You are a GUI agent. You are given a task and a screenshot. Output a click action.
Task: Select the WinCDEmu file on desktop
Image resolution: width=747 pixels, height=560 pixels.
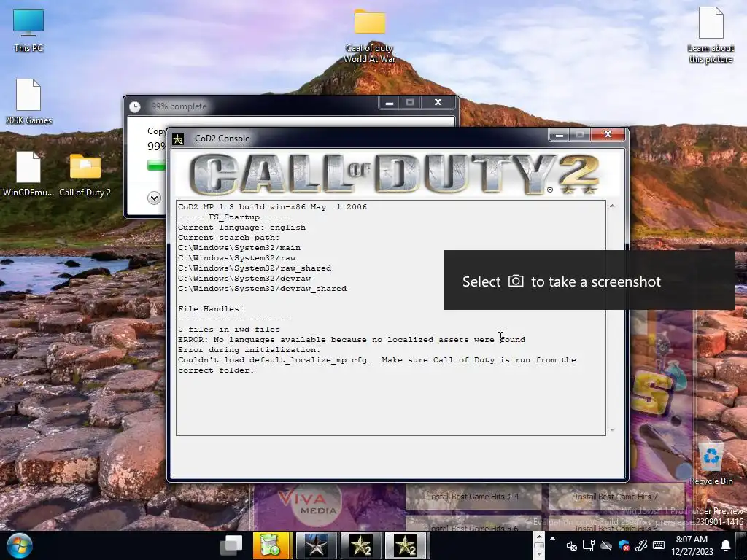tap(28, 174)
